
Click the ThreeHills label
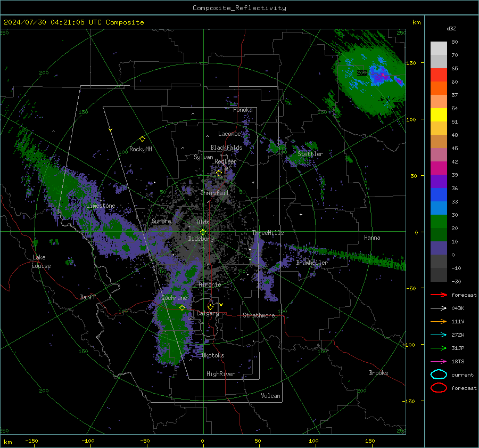(268, 233)
